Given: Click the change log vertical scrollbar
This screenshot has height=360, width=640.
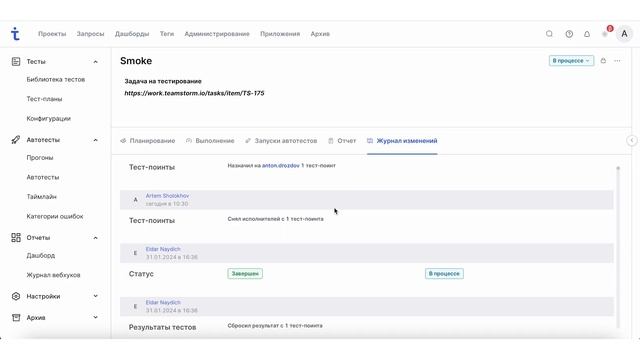Looking at the screenshot, I should coord(618,247).
